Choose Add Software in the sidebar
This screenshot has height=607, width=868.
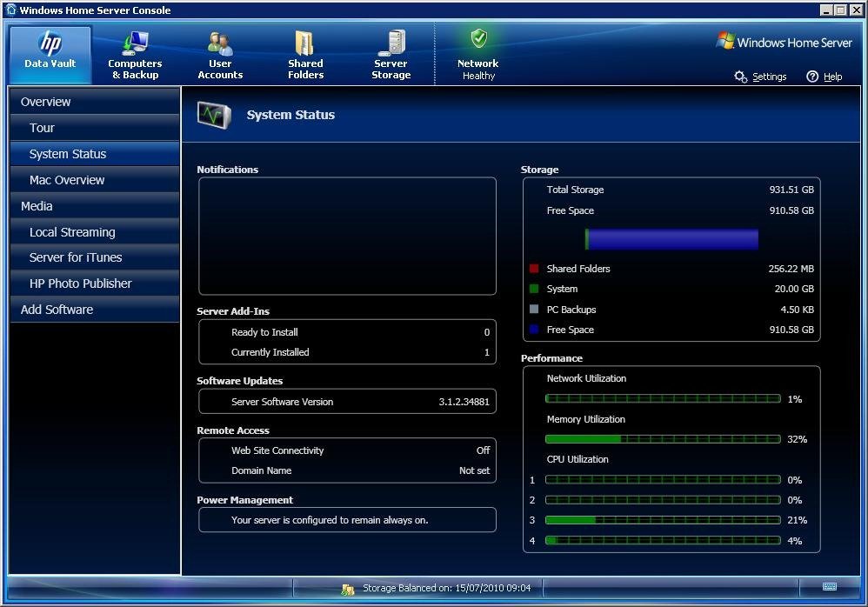point(57,310)
